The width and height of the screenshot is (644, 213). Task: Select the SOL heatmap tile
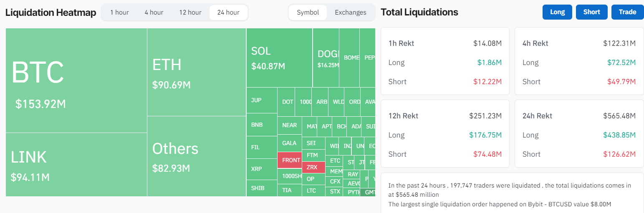(279, 58)
